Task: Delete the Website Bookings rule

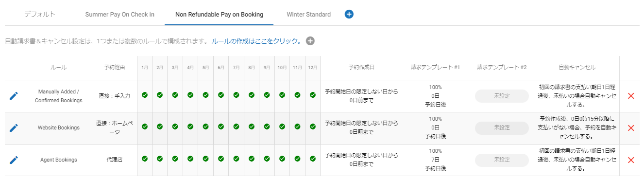Action: tap(631, 128)
